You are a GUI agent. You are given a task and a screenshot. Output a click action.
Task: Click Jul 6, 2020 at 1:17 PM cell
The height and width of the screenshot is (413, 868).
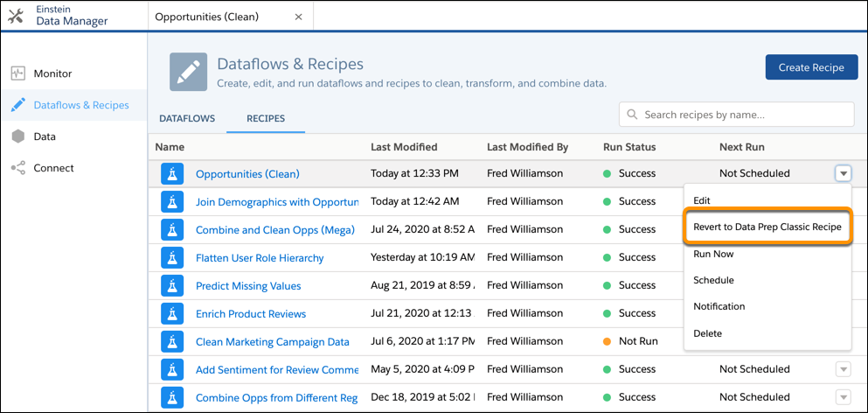(423, 341)
